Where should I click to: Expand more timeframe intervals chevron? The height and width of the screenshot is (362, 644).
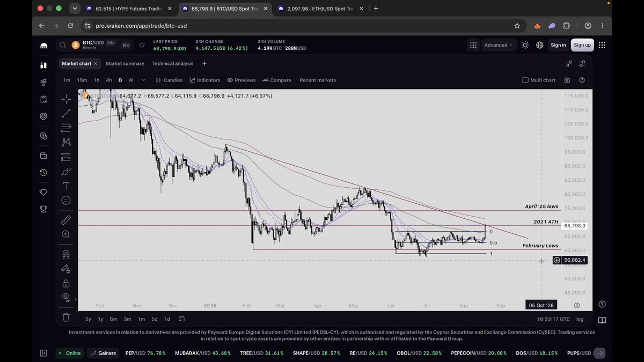click(x=143, y=80)
